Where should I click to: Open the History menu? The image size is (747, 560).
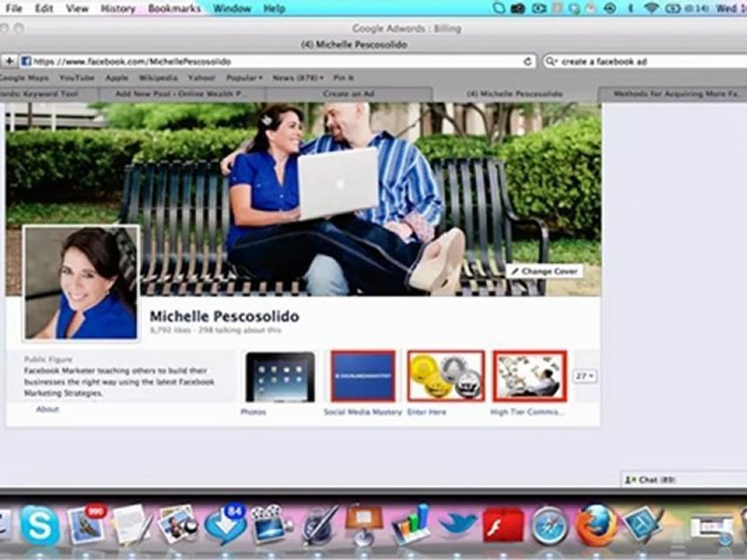pyautogui.click(x=117, y=8)
